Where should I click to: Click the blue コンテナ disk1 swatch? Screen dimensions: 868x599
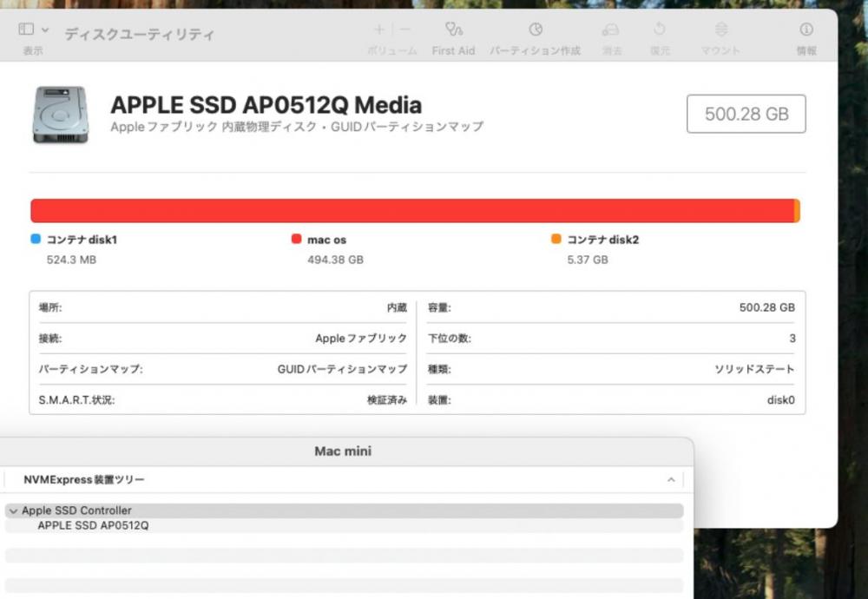click(36, 239)
